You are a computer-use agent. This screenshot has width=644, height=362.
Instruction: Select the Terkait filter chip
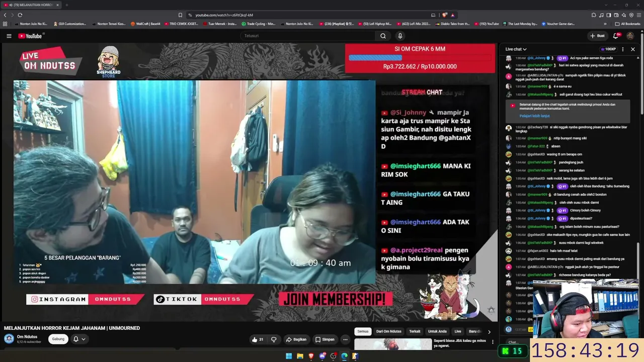click(x=415, y=331)
